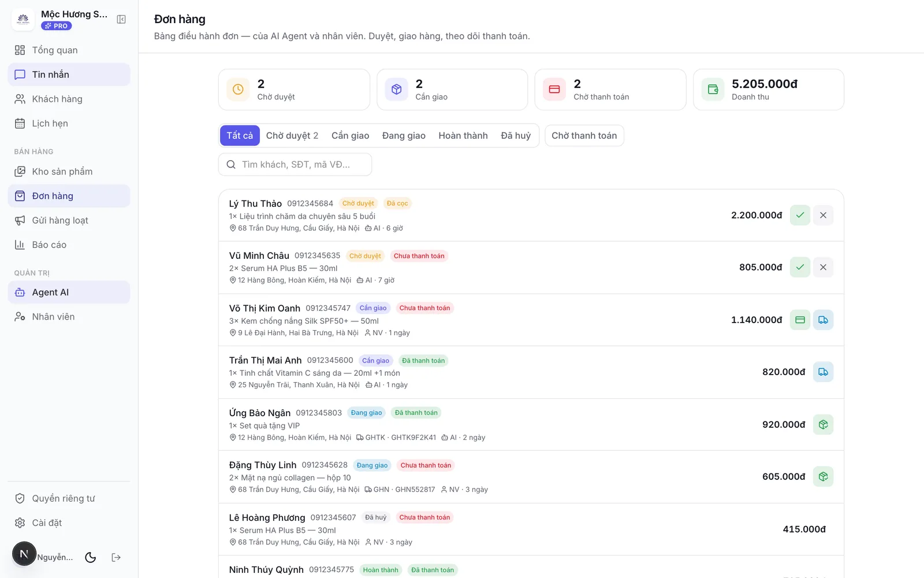Click tracking code GHTK9F2K41

[413, 438]
